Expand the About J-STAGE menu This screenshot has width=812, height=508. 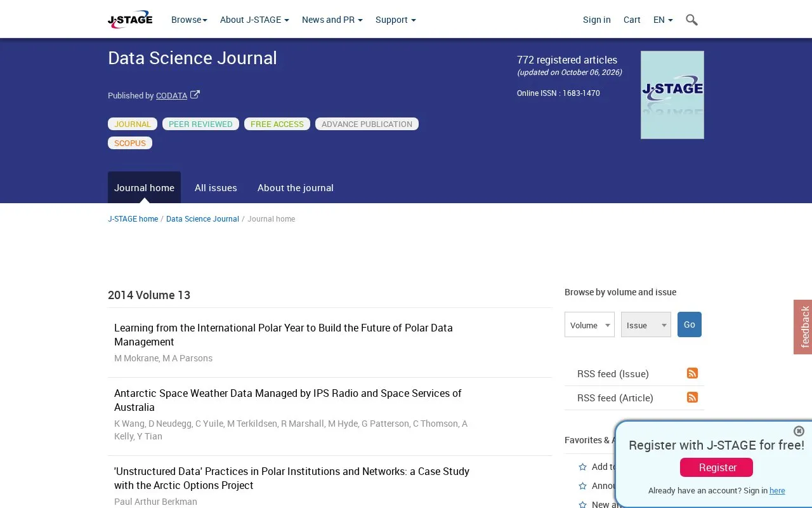[254, 20]
